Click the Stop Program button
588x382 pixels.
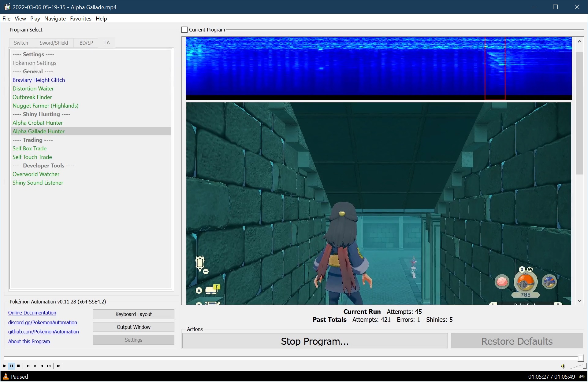(315, 341)
